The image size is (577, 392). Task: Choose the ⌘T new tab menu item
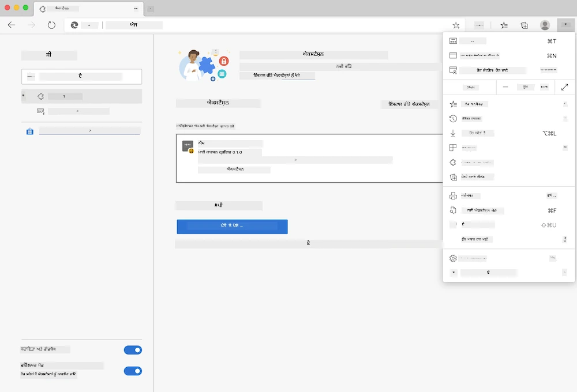click(508, 41)
